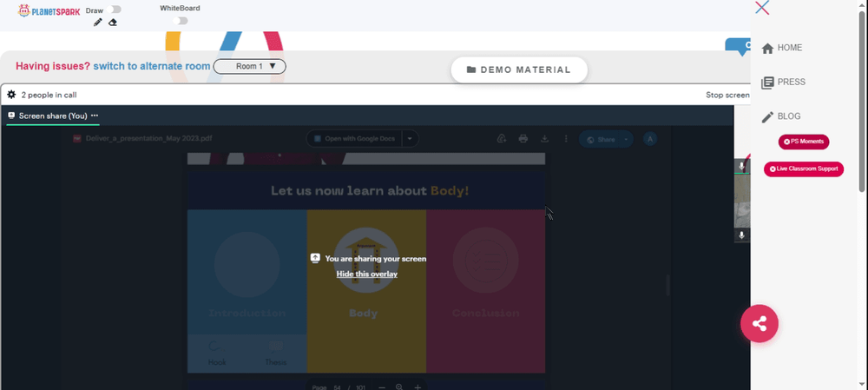Select the eraser tool
The image size is (868, 390).
pyautogui.click(x=113, y=23)
